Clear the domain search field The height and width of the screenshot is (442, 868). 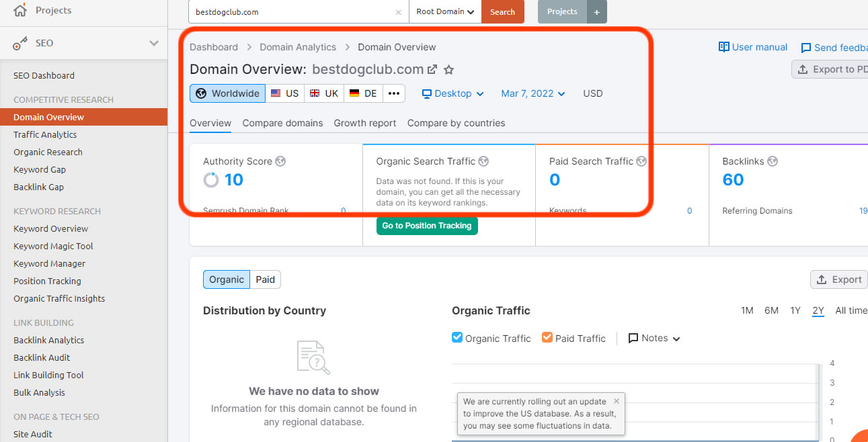(398, 12)
